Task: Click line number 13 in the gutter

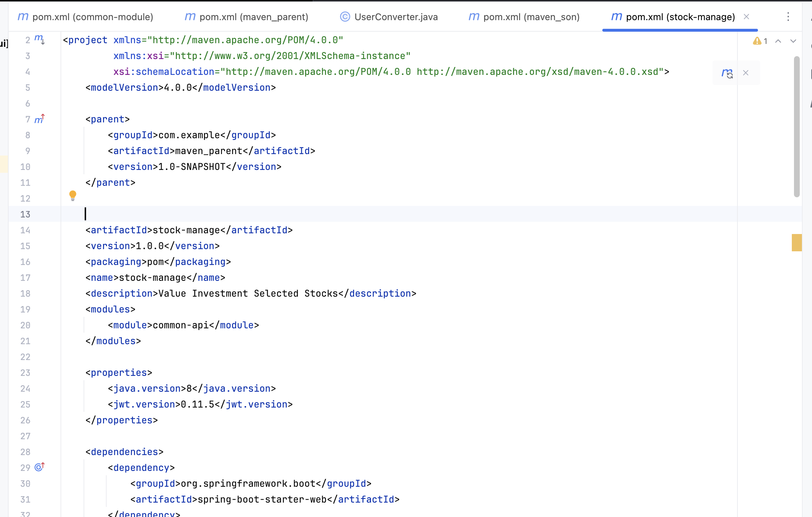Action: (25, 215)
